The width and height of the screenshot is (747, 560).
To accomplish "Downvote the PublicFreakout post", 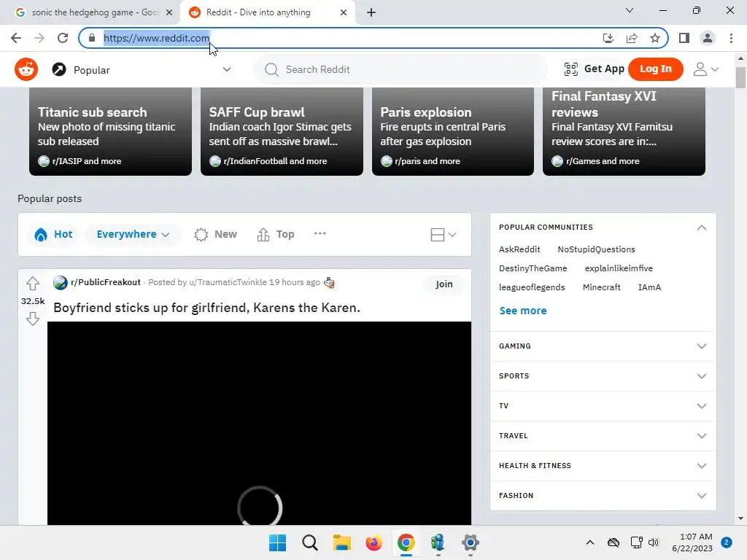I will (x=32, y=319).
